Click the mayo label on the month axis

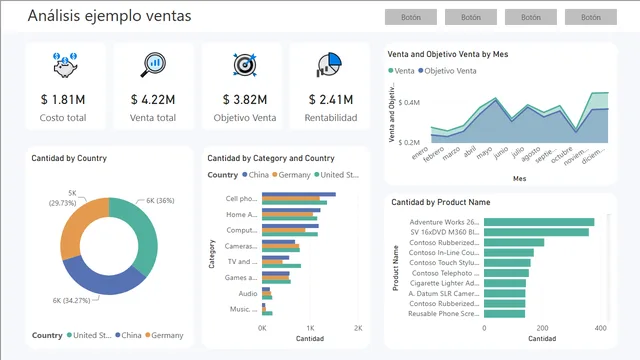click(x=484, y=153)
